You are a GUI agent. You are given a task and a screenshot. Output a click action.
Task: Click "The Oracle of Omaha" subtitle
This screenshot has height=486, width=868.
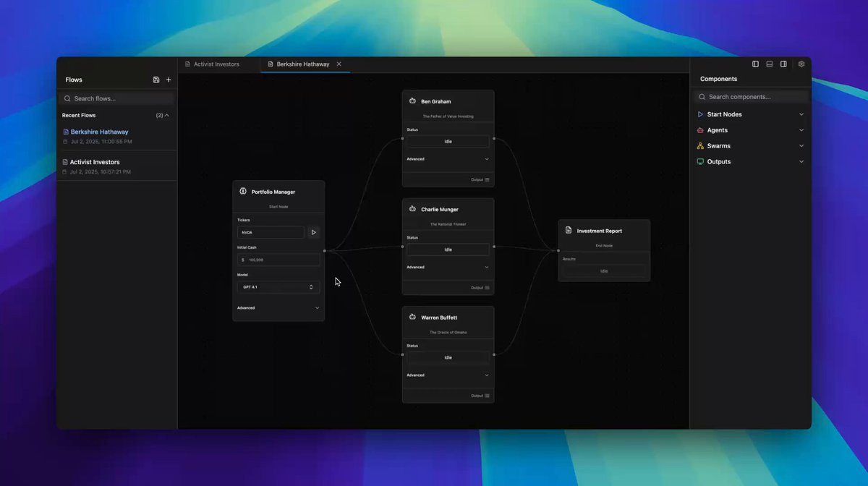click(448, 333)
